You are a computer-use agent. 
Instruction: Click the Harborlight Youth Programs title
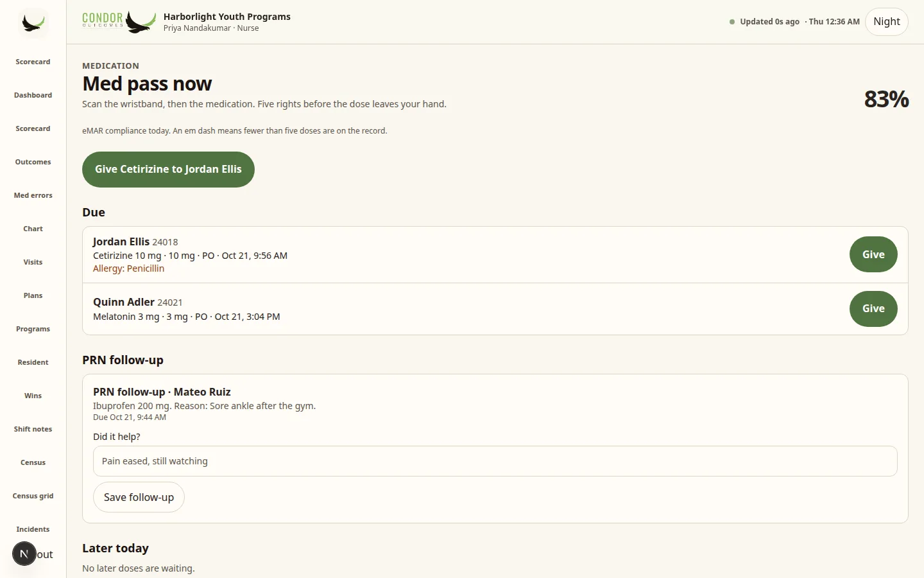point(227,17)
